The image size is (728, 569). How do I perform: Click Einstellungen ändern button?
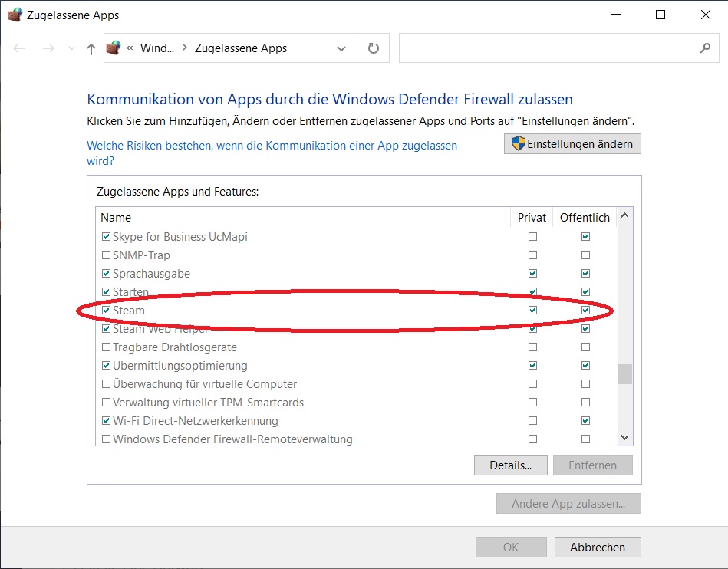point(572,144)
